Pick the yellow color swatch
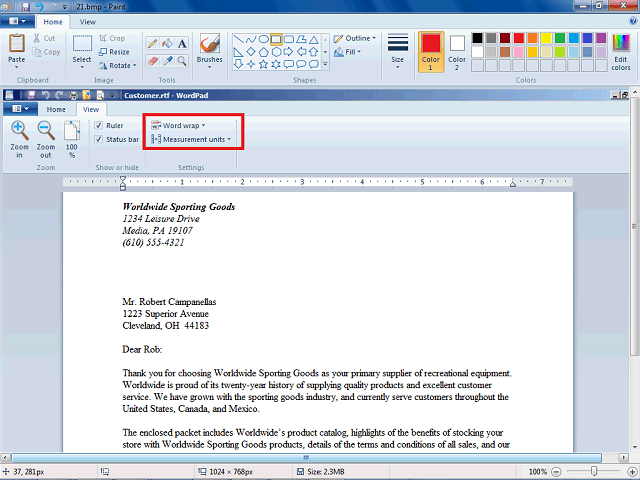This screenshot has width=640, height=480. click(x=546, y=38)
